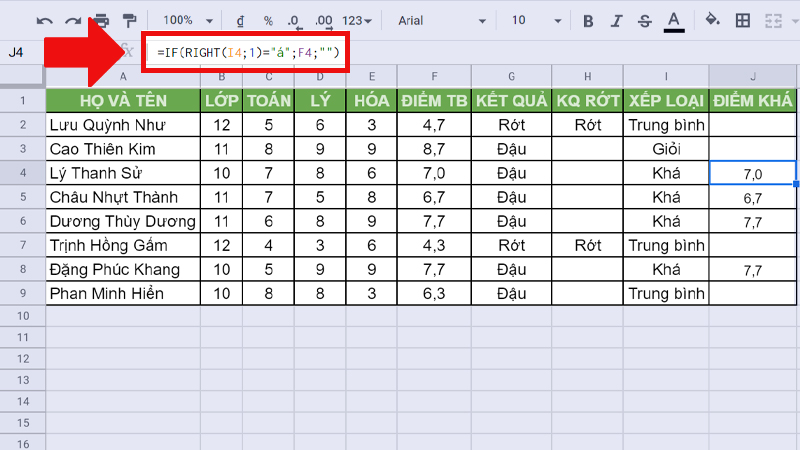Pick a cell fill color
This screenshot has width=800, height=450.
pos(713,20)
